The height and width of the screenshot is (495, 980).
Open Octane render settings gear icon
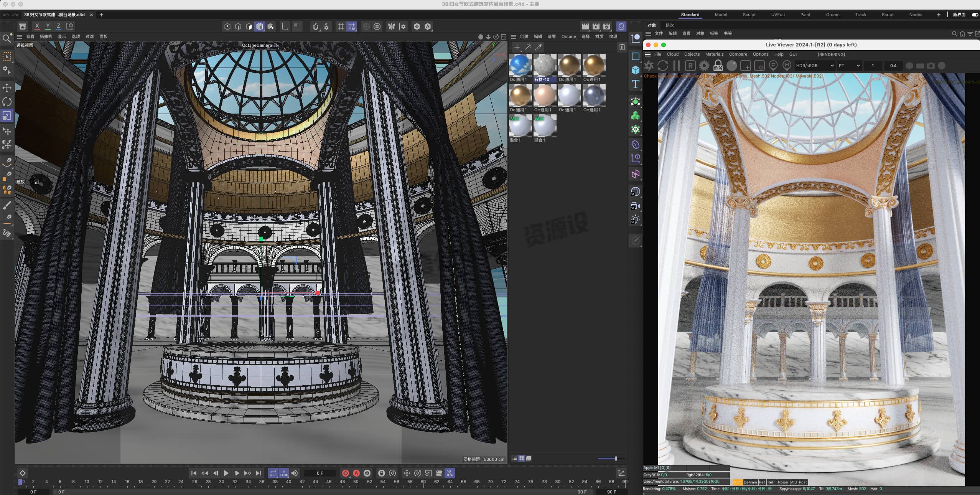(704, 66)
